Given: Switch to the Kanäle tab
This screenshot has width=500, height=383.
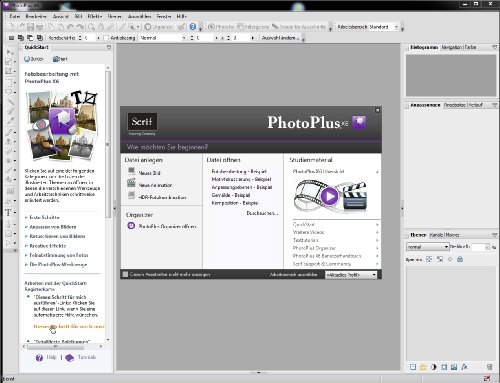Looking at the screenshot, I should click(436, 235).
